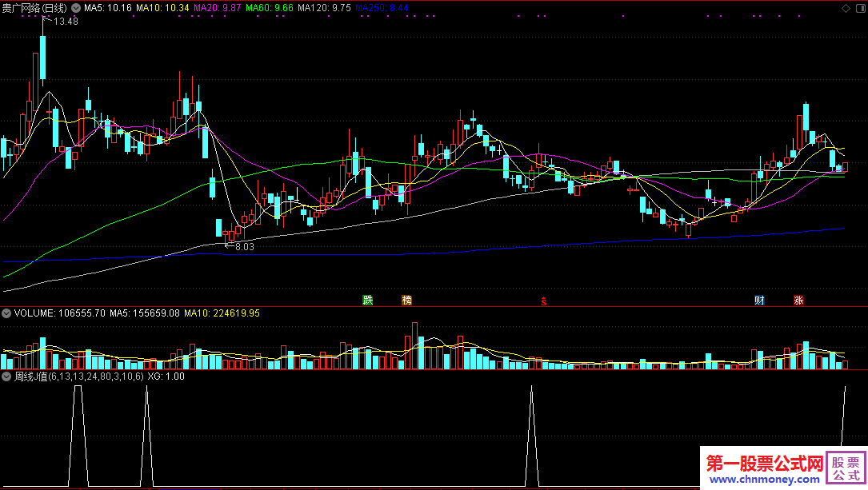This screenshot has width=868, height=490.
Task: Click the MA120: 9.75 label
Action: pyautogui.click(x=324, y=8)
